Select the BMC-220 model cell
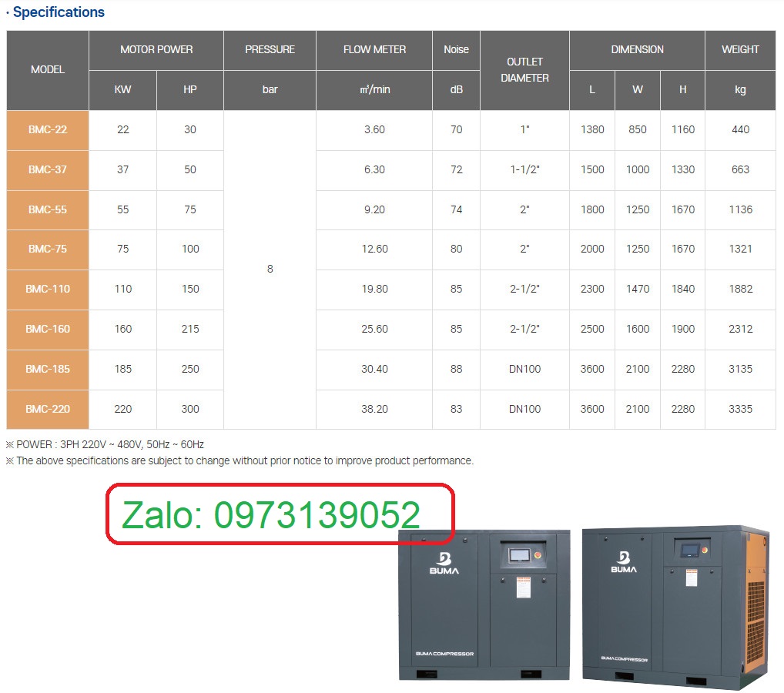This screenshot has width=784, height=693. (48, 409)
